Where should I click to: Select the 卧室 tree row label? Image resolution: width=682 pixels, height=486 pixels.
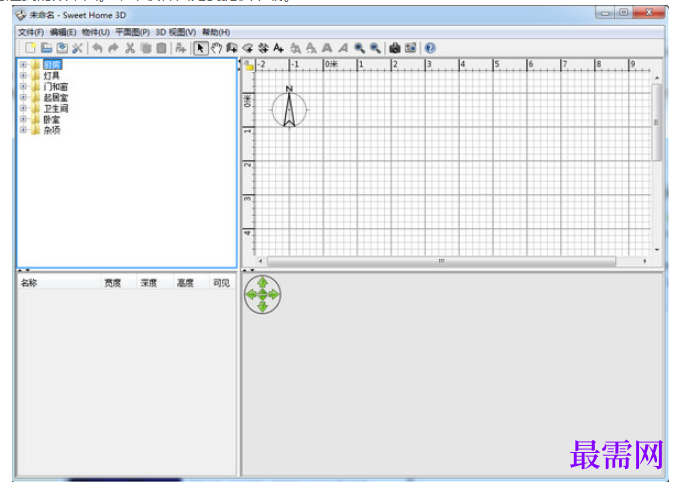(51, 119)
